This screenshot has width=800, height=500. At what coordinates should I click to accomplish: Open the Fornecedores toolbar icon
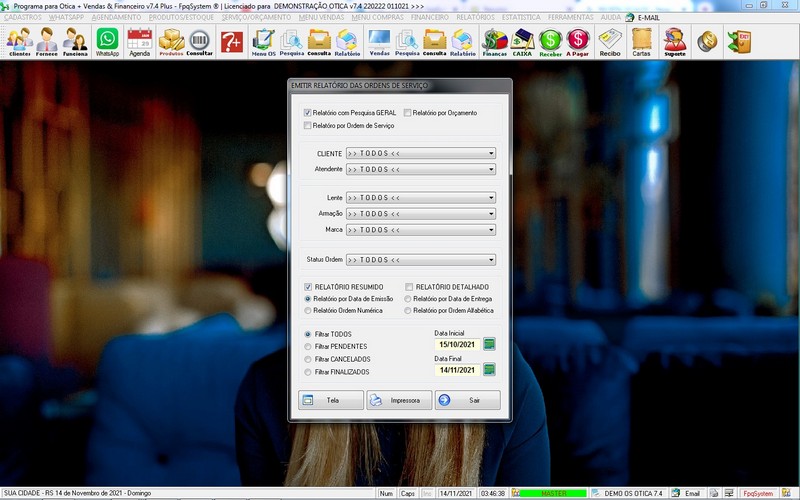(46, 42)
